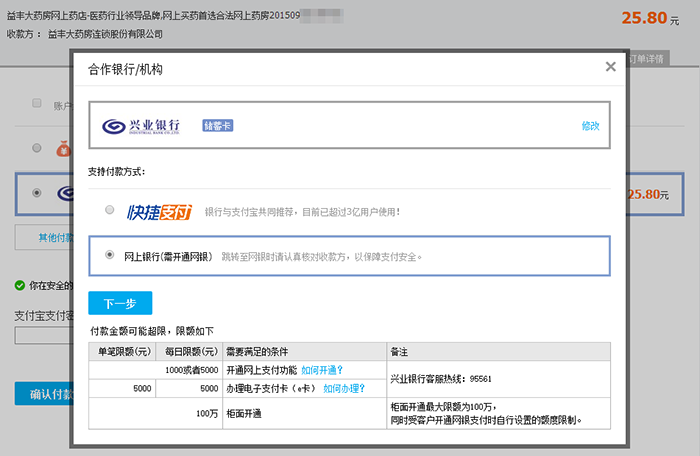
Task: Click 修改 to change the bank
Action: coord(590,126)
